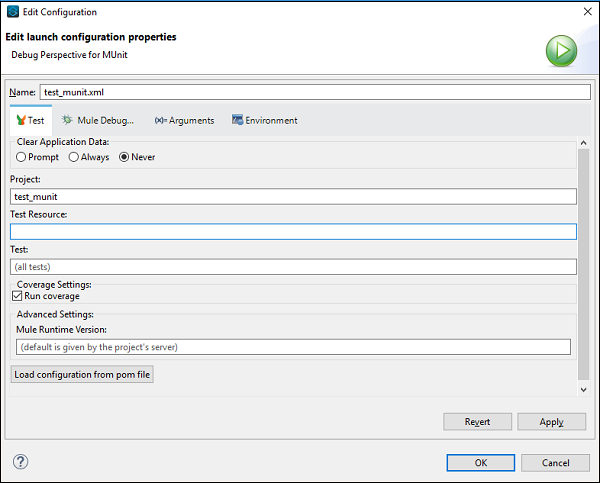
Task: Switch to the Environment tab
Action: (264, 120)
